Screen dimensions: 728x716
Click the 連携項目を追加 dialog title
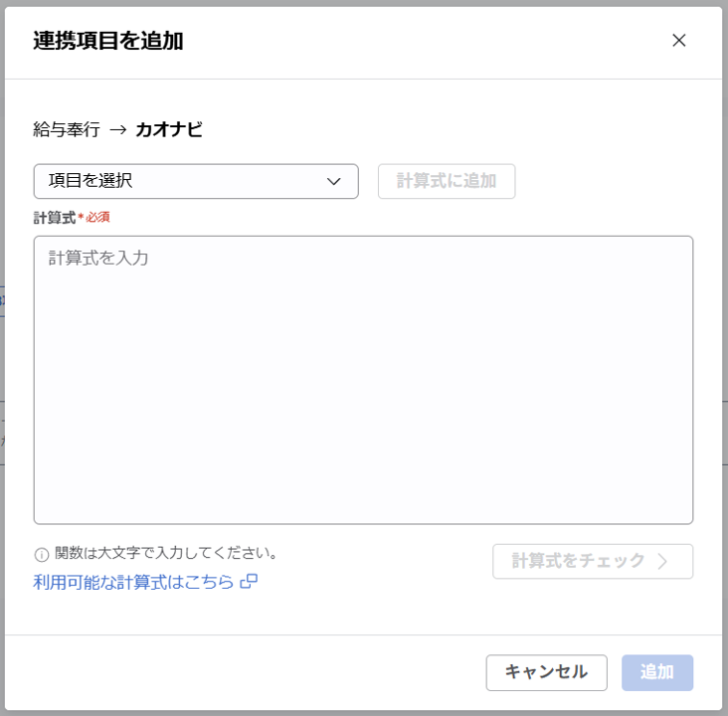click(108, 41)
